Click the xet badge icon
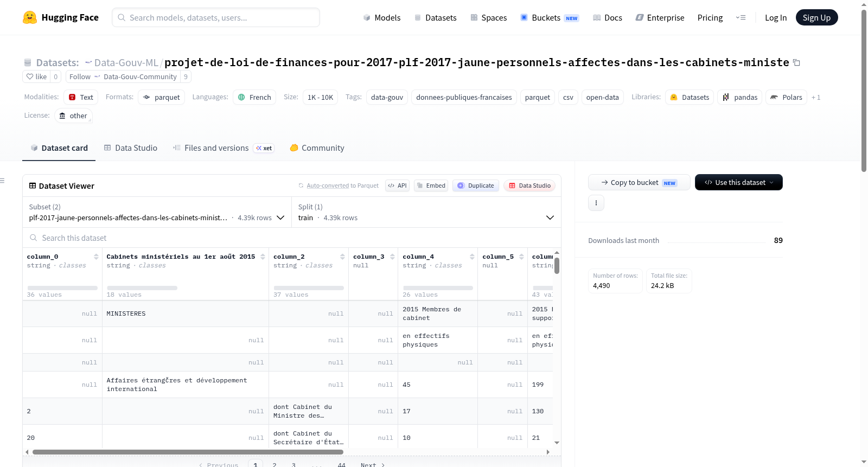The height and width of the screenshot is (467, 868). pyautogui.click(x=264, y=148)
